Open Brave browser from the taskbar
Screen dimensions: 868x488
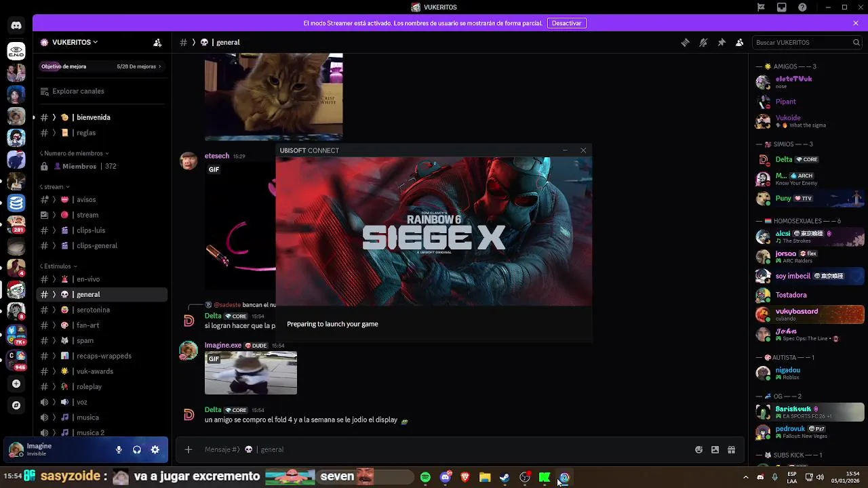click(465, 478)
